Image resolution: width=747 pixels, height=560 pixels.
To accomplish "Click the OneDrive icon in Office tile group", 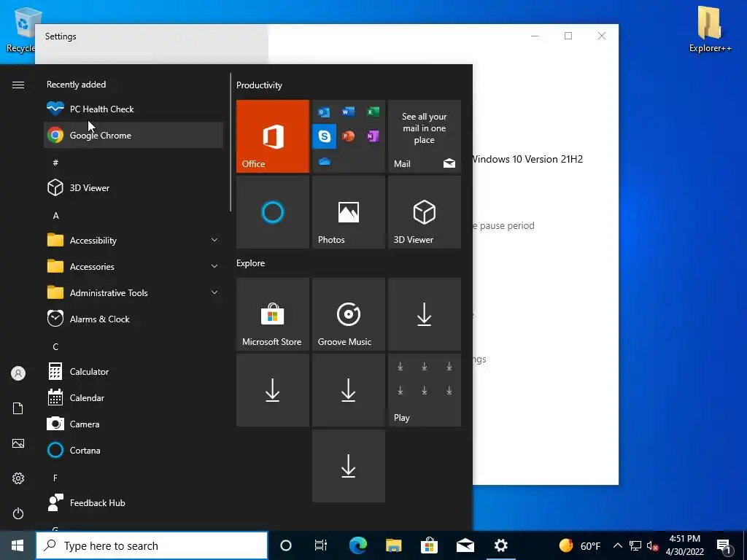I will tap(325, 161).
